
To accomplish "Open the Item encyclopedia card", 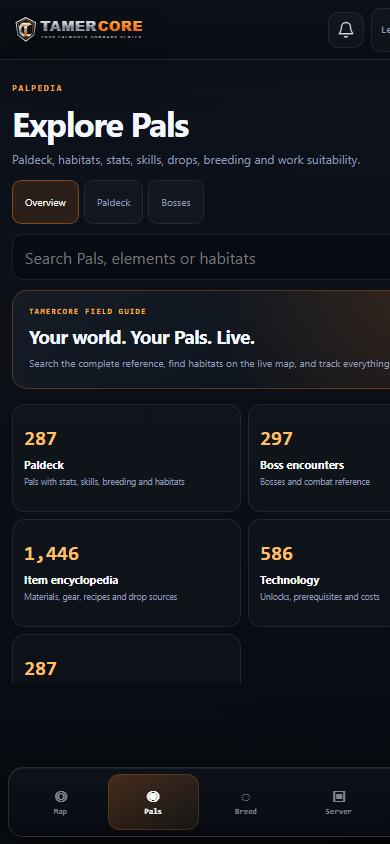I will pos(126,573).
